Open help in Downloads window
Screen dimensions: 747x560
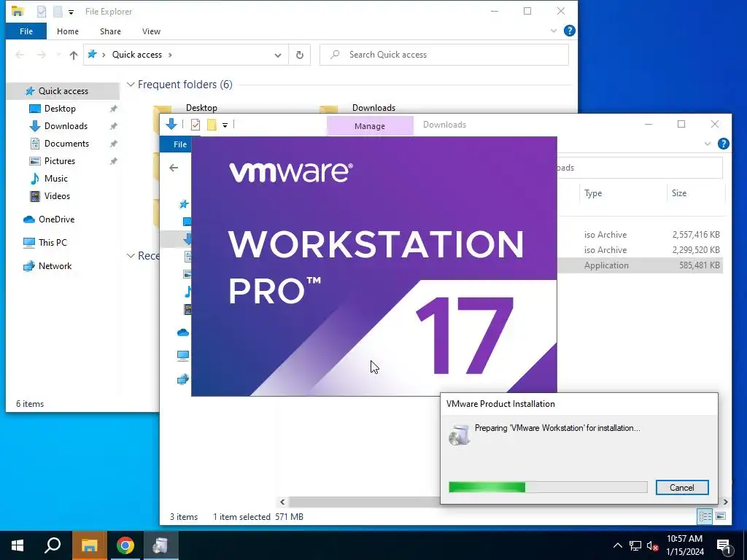723,144
